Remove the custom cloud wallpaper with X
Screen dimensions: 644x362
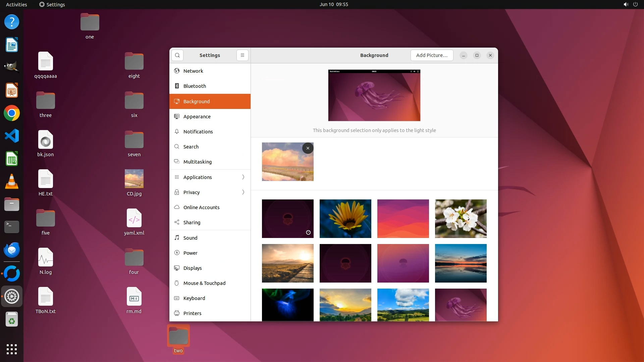click(308, 148)
